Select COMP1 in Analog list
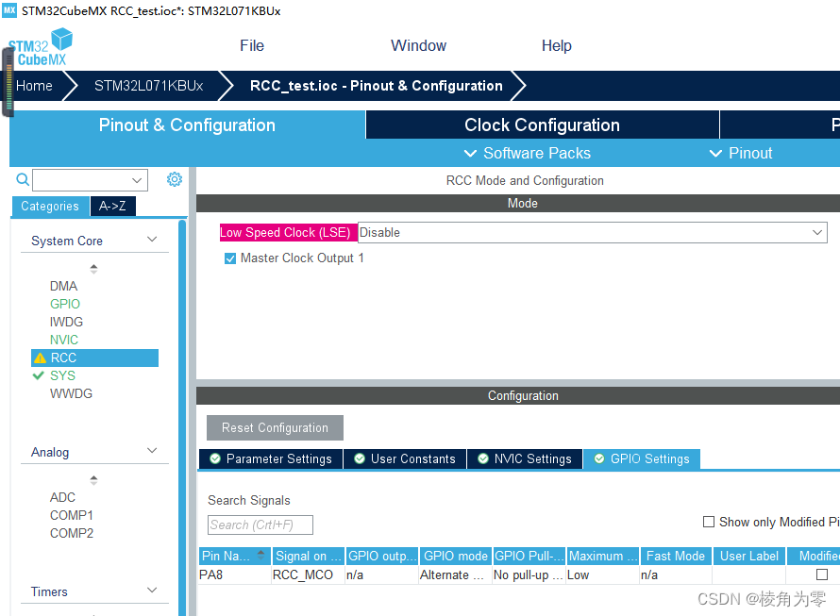The width and height of the screenshot is (840, 616). [x=71, y=515]
